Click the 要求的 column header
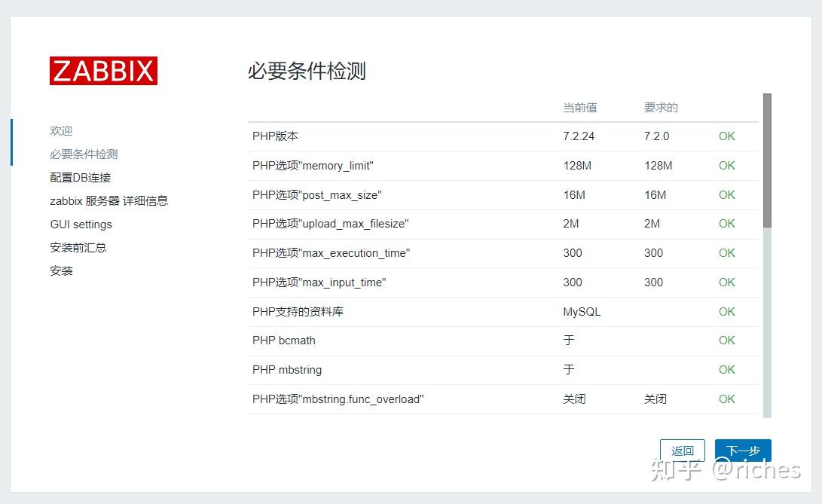822x504 pixels. (x=660, y=108)
